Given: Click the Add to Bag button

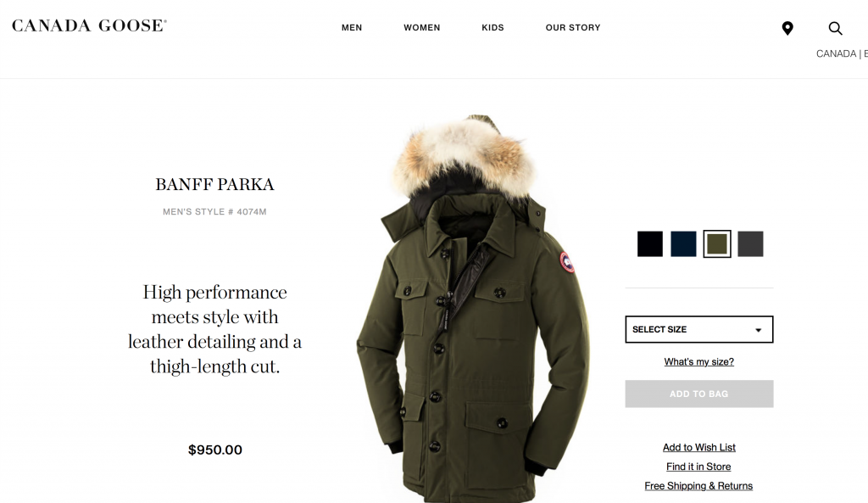Looking at the screenshot, I should pyautogui.click(x=699, y=394).
